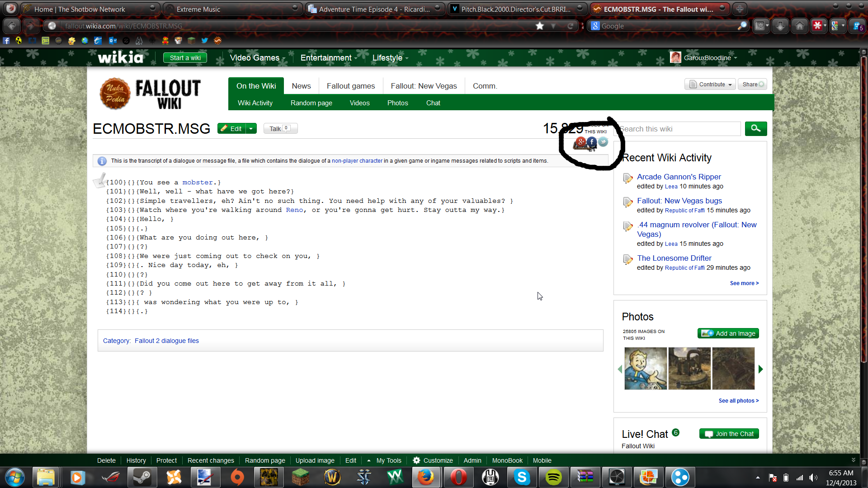Image resolution: width=868 pixels, height=488 pixels.
Task: Open the Outlook bookmark icon
Action: (x=113, y=41)
